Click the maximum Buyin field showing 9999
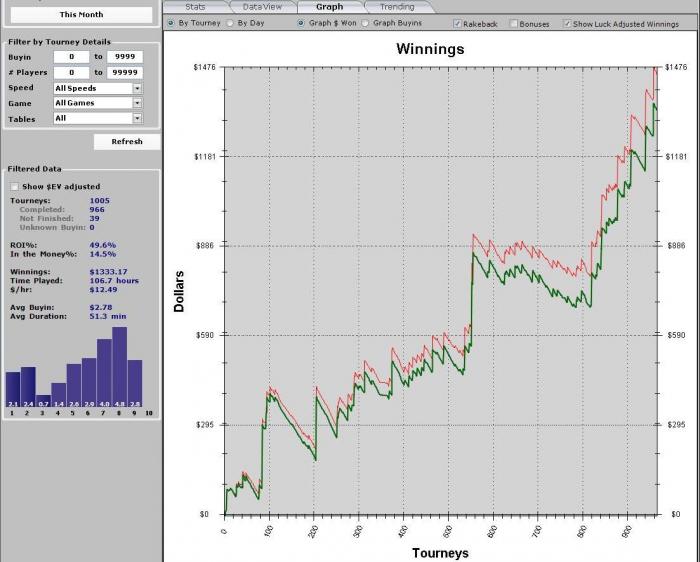The width and height of the screenshot is (700, 562). (x=125, y=57)
